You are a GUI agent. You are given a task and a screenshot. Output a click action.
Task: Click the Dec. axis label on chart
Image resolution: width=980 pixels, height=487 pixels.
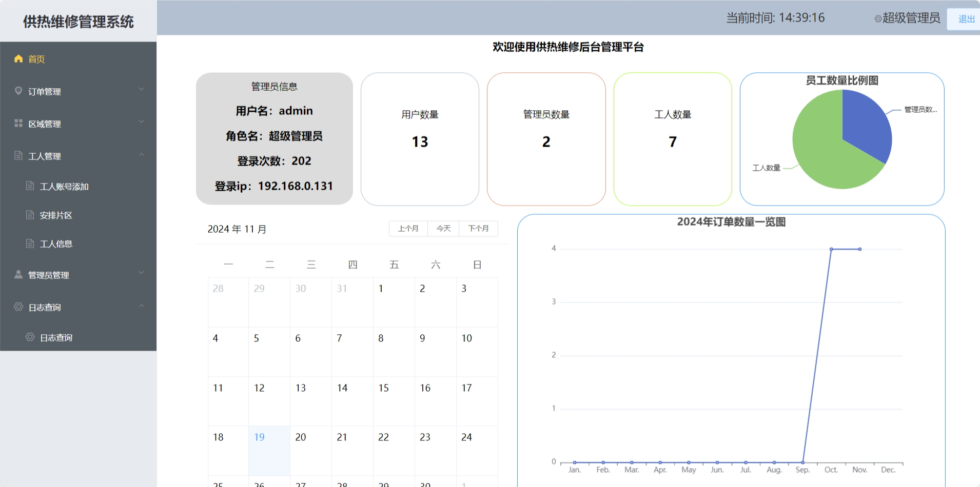[888, 470]
